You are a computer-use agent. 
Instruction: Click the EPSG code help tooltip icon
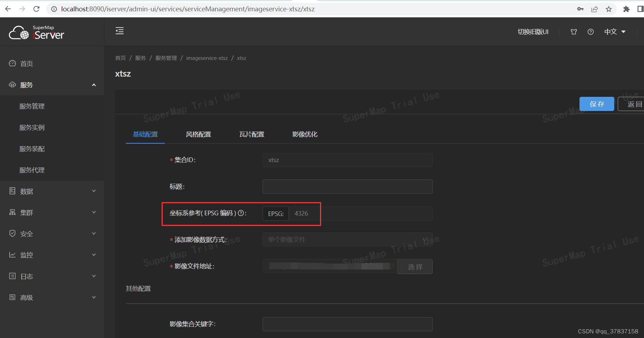point(241,213)
